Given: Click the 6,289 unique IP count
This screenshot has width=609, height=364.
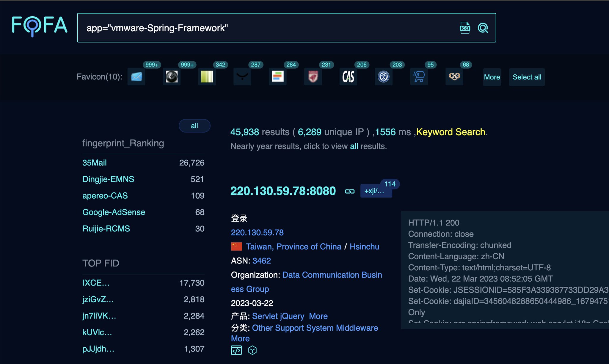Looking at the screenshot, I should pyautogui.click(x=310, y=132).
